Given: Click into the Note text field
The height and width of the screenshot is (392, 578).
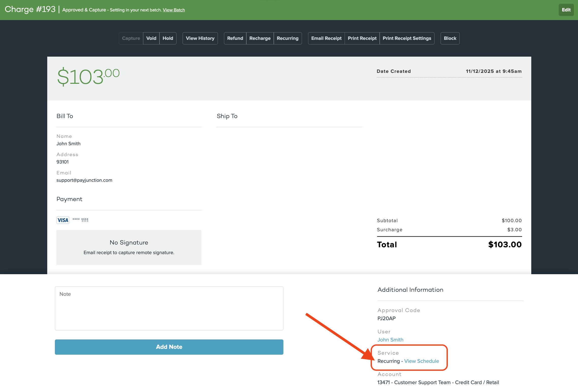Looking at the screenshot, I should (169, 308).
